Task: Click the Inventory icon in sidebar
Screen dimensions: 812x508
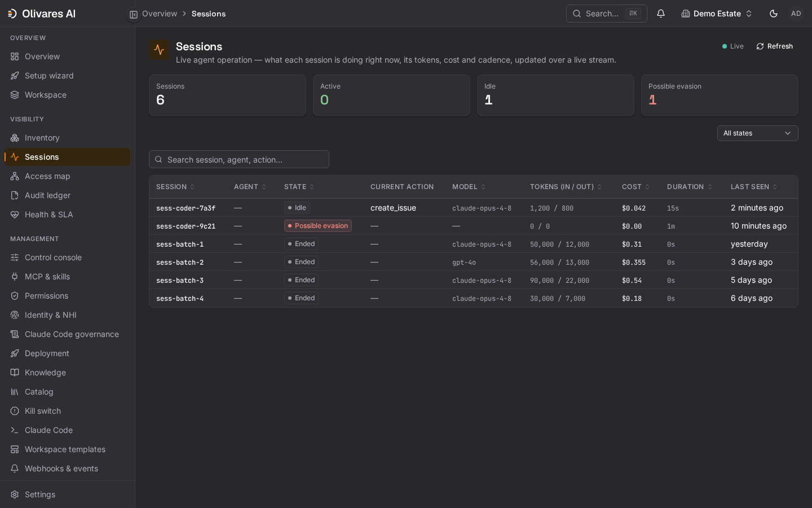Action: 15,138
